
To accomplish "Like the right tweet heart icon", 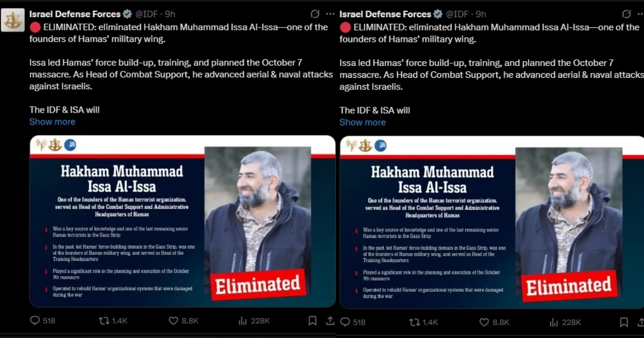I will pos(484,322).
